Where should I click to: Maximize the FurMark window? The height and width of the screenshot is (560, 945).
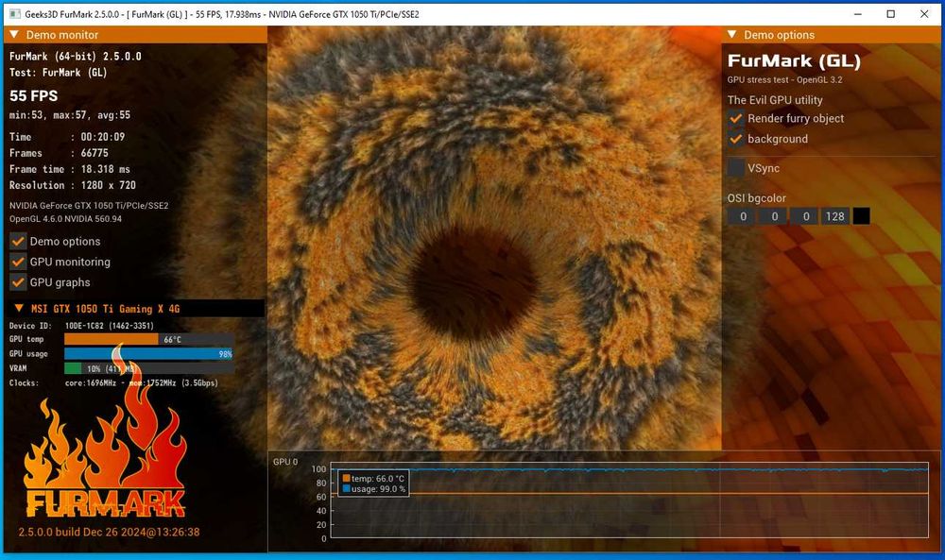point(891,14)
